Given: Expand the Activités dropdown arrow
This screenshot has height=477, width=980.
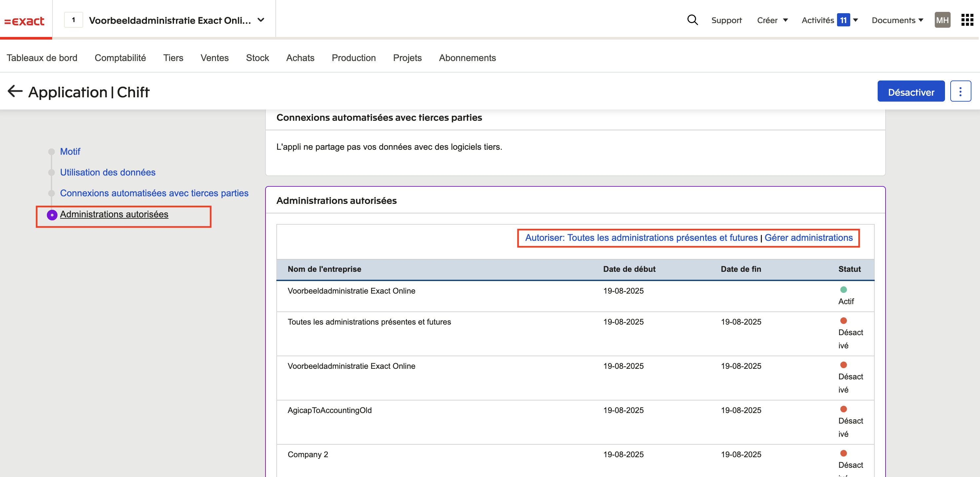Looking at the screenshot, I should coord(856,20).
